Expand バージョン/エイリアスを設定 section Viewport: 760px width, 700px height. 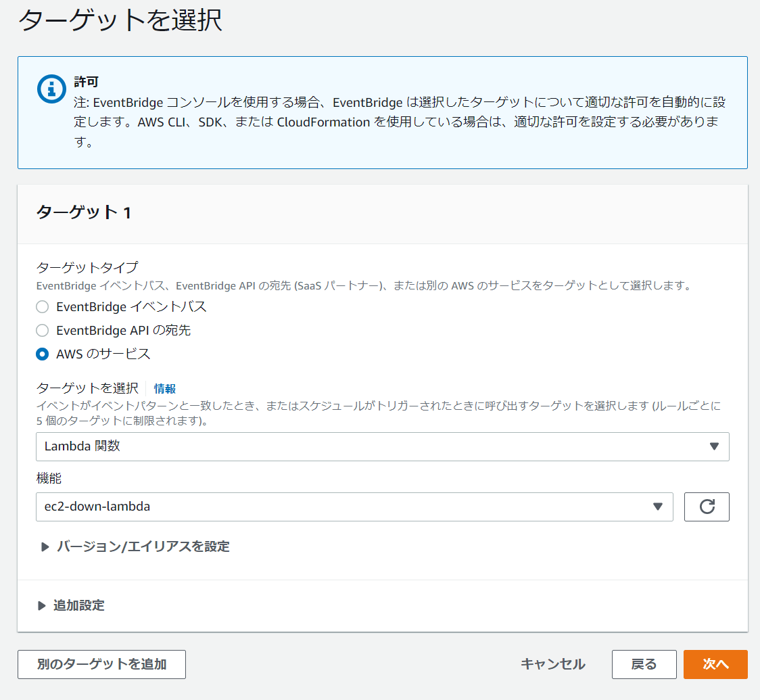click(x=135, y=547)
